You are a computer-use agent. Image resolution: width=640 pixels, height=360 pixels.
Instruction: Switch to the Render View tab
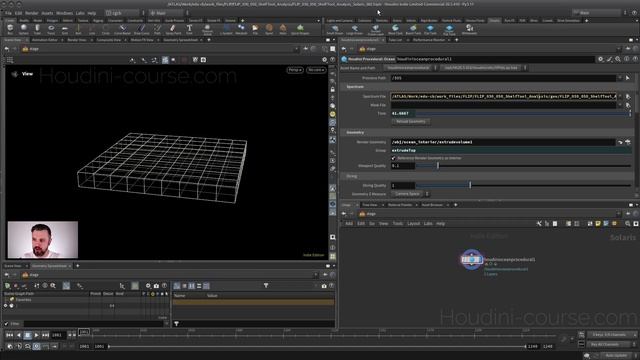pos(77,40)
